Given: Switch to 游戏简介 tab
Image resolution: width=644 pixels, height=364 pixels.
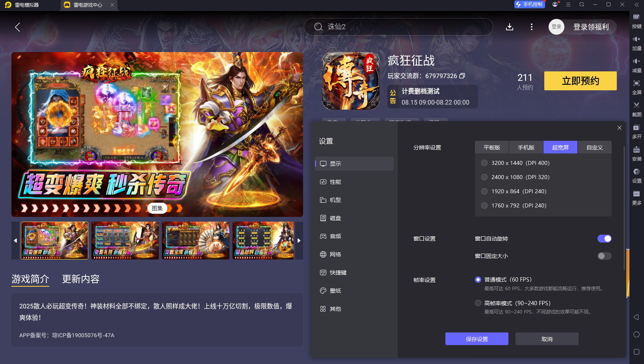Looking at the screenshot, I should click(x=30, y=279).
